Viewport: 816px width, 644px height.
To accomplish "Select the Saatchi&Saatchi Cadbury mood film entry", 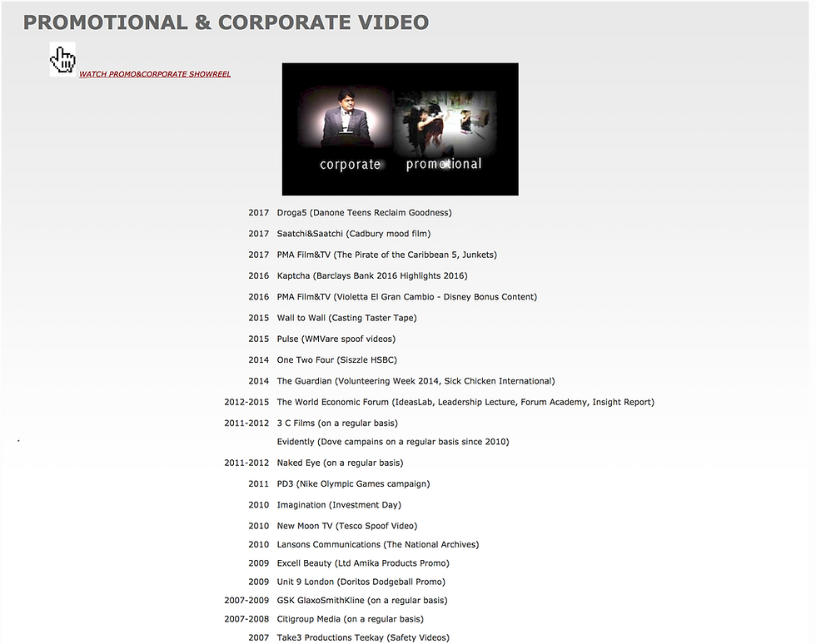I will point(354,234).
